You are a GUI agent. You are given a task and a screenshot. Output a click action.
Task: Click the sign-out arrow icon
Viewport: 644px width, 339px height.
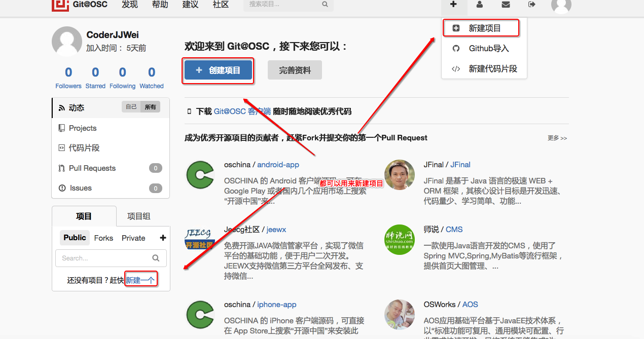coord(531,4)
